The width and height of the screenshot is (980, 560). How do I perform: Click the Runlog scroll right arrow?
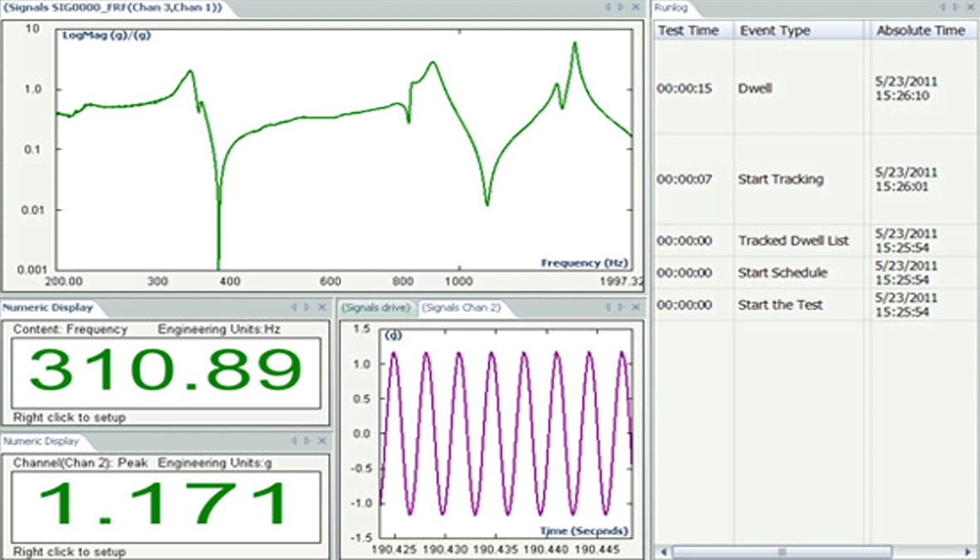pyautogui.click(x=968, y=552)
